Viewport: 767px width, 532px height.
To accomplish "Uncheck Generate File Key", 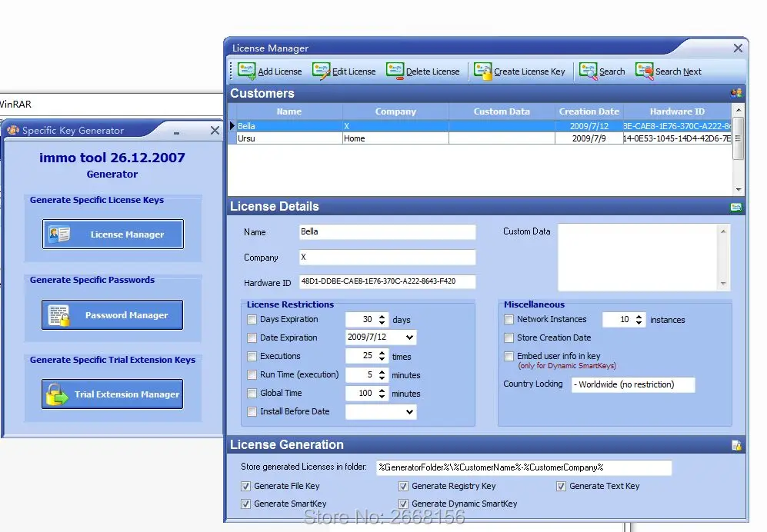I will (246, 486).
